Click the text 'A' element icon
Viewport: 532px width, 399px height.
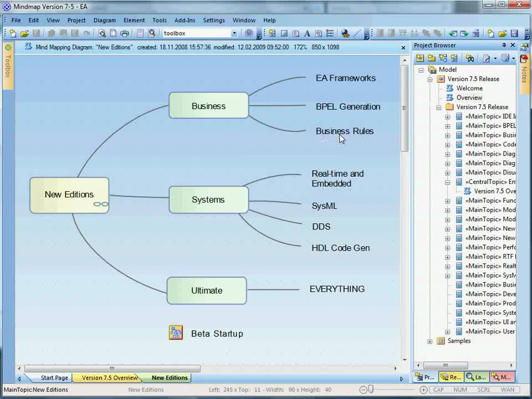click(307, 33)
